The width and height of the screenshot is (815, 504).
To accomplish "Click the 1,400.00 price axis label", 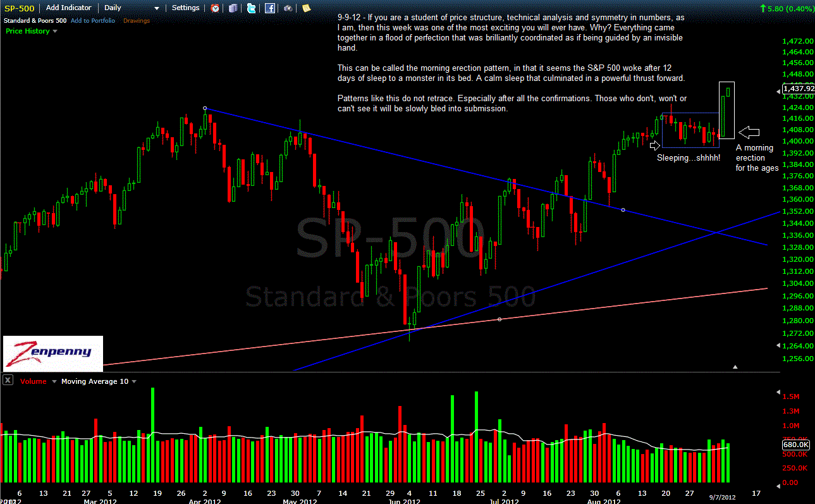I will [797, 141].
